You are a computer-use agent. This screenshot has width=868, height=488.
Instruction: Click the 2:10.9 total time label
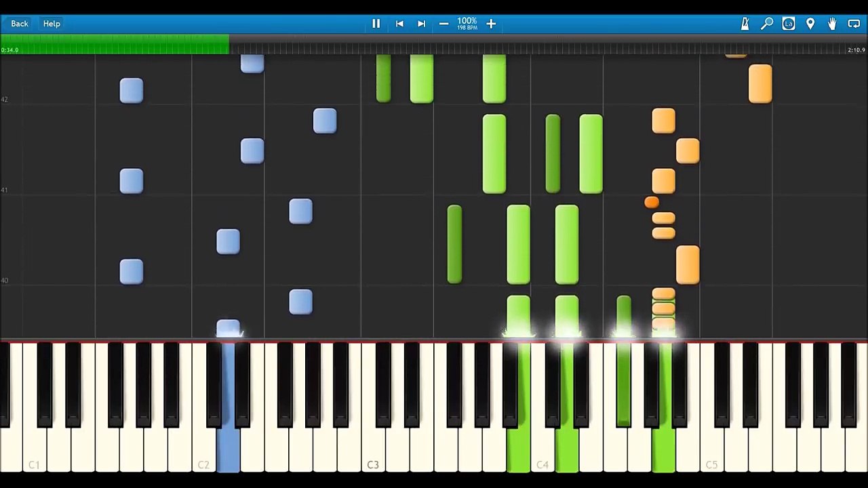(x=856, y=50)
